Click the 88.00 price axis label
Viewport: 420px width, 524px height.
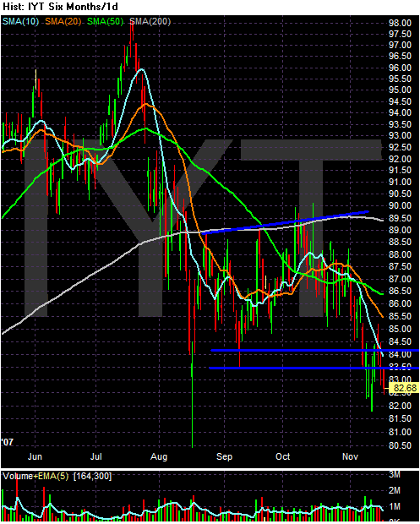(x=400, y=254)
